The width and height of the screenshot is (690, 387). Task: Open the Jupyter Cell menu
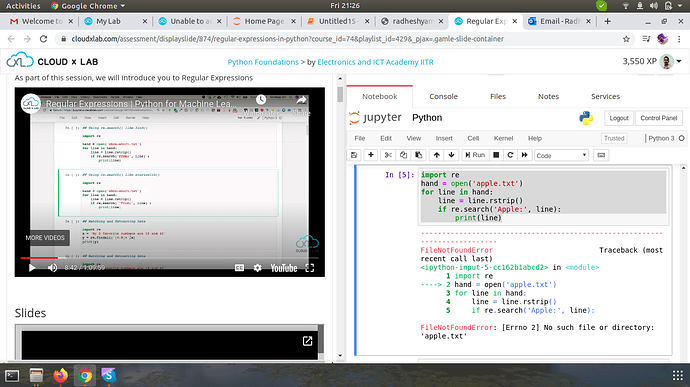point(473,138)
